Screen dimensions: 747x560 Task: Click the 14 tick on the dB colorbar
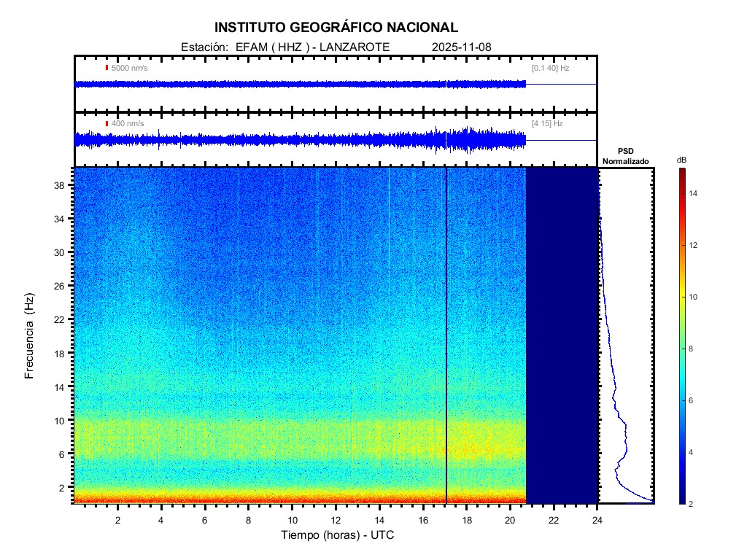pos(695,194)
